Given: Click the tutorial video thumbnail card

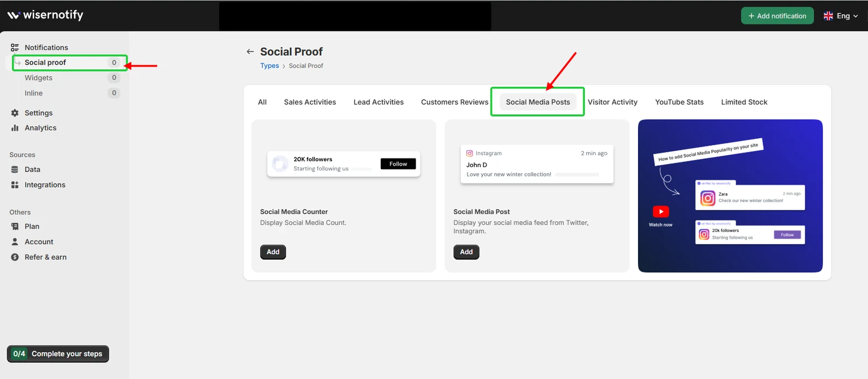Looking at the screenshot, I should click(x=730, y=196).
